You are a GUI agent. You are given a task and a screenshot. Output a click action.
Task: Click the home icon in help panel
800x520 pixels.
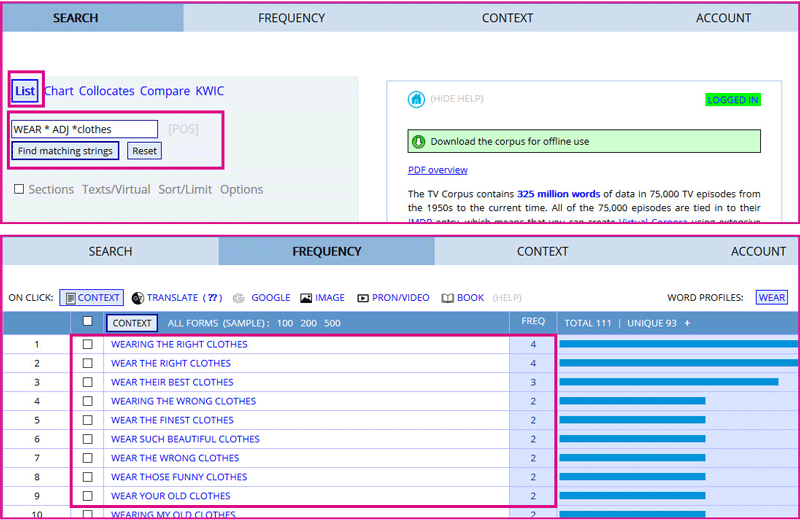[416, 99]
